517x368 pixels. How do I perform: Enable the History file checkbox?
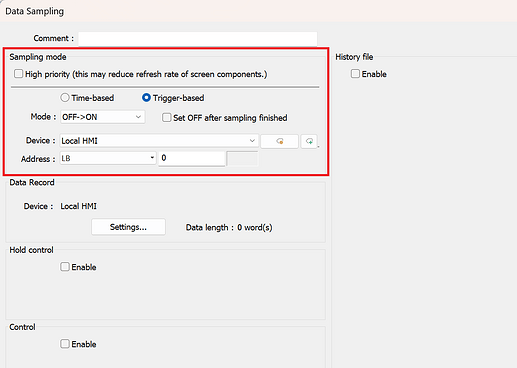click(355, 74)
